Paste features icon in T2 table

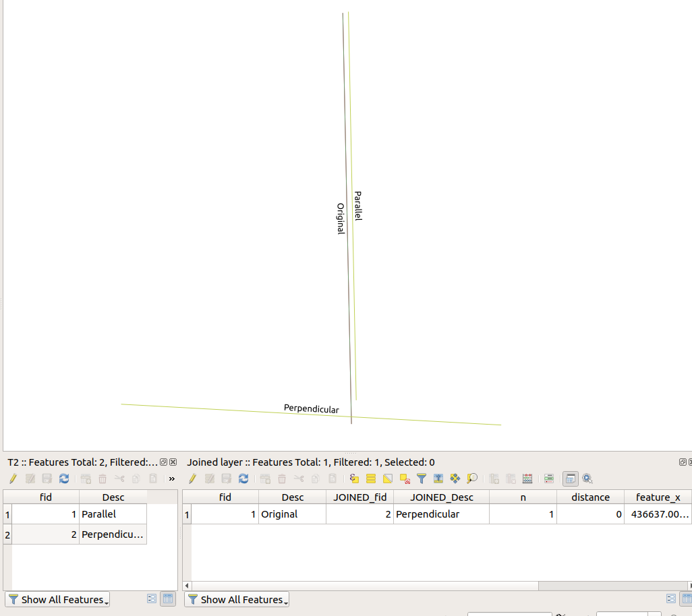[x=152, y=479]
